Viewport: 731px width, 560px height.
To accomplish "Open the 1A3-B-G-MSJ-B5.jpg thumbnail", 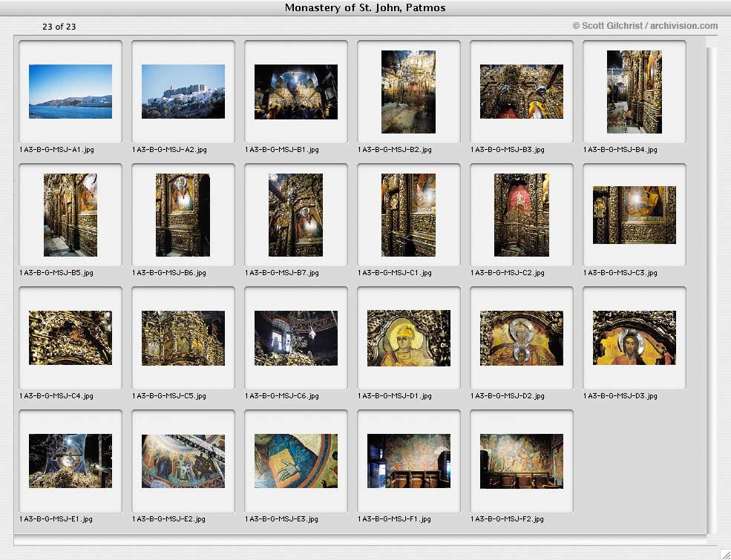I will pos(71,215).
